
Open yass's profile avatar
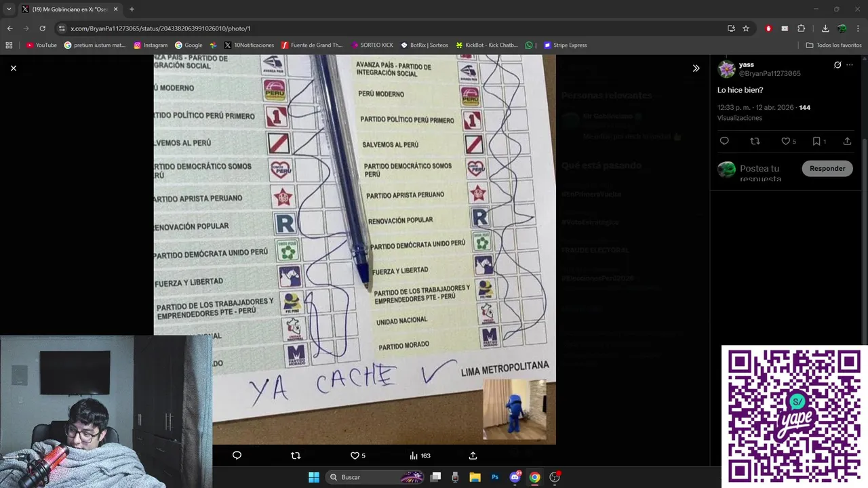click(726, 69)
